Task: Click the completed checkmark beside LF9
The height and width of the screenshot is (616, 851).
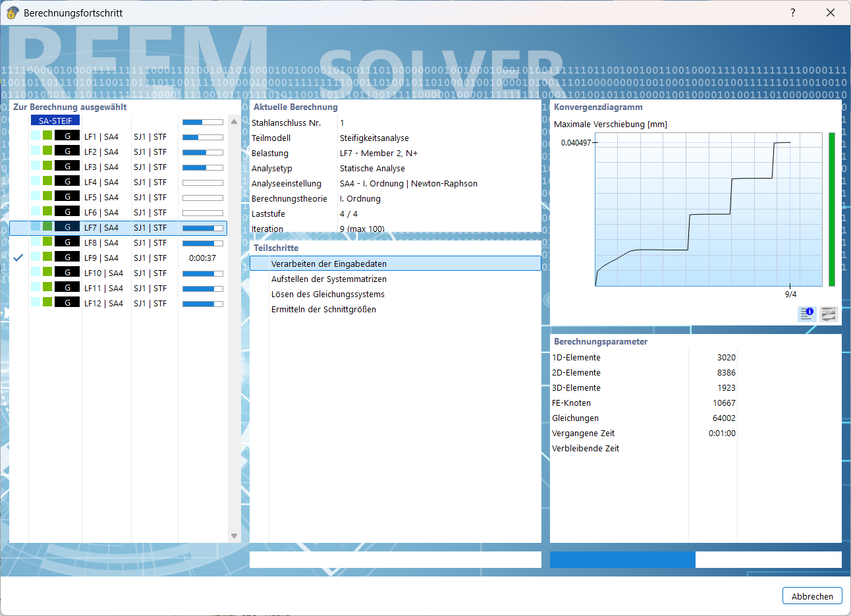Action: (x=18, y=258)
